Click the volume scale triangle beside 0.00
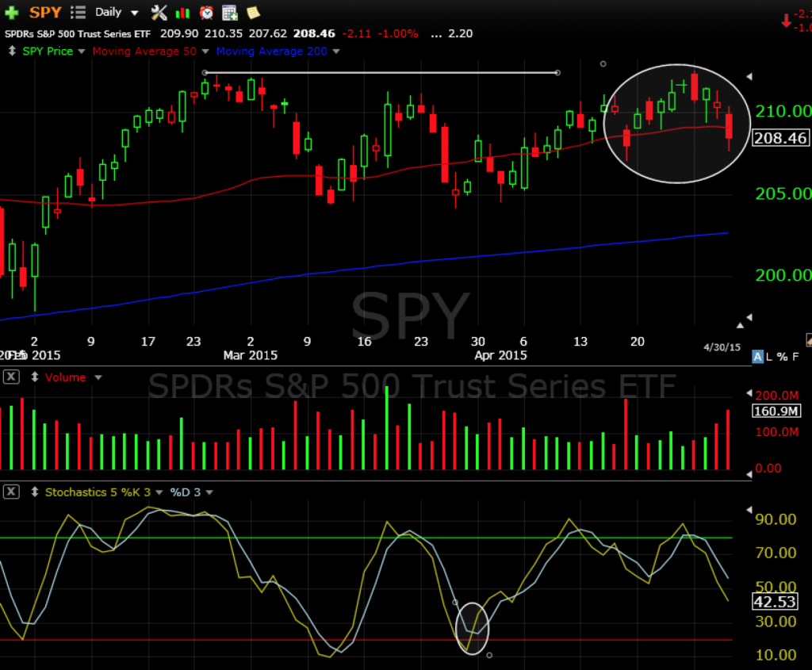Image resolution: width=812 pixels, height=670 pixels. tap(749, 474)
